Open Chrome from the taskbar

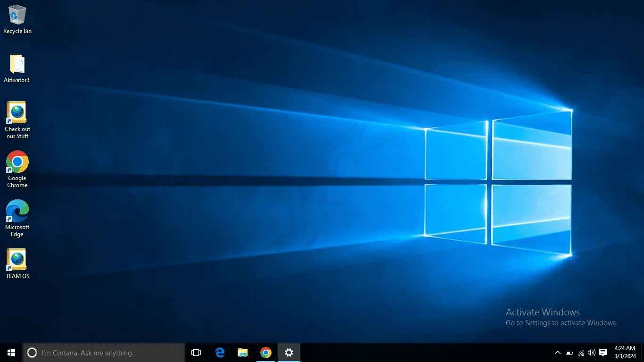click(x=266, y=353)
